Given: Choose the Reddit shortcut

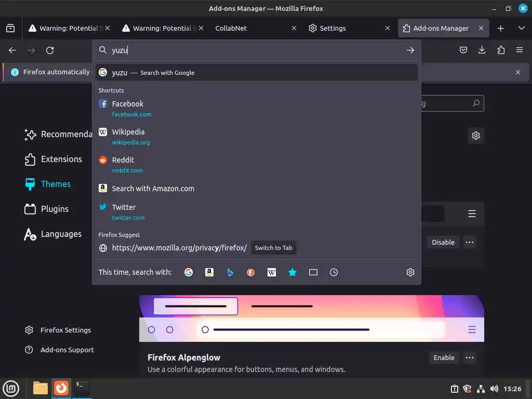Looking at the screenshot, I should click(x=257, y=165).
